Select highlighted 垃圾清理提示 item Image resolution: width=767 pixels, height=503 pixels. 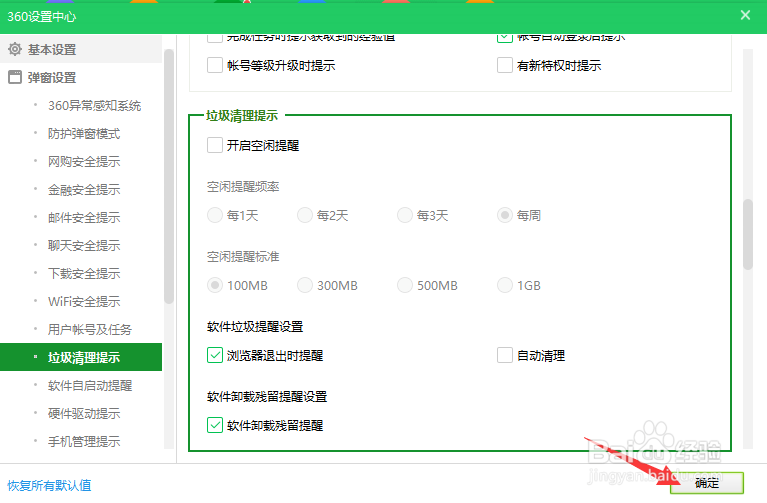81,357
